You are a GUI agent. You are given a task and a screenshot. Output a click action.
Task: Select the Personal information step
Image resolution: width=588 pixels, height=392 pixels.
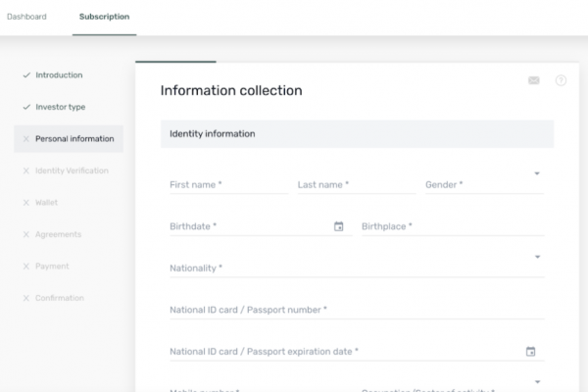(x=69, y=139)
